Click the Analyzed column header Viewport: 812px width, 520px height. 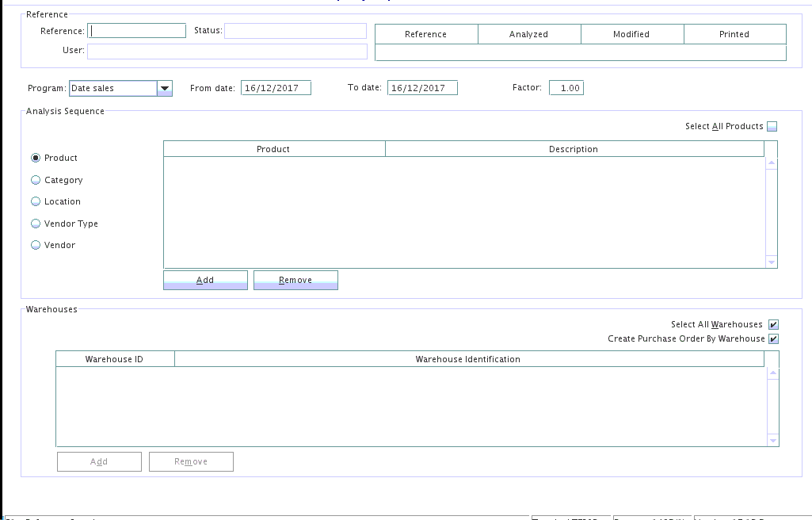point(528,34)
